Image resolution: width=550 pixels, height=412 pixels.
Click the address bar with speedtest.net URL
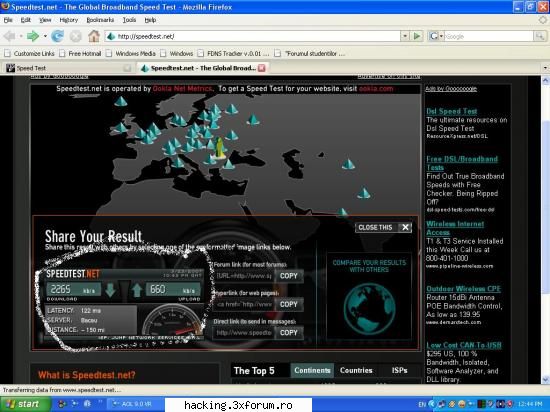pos(254,36)
